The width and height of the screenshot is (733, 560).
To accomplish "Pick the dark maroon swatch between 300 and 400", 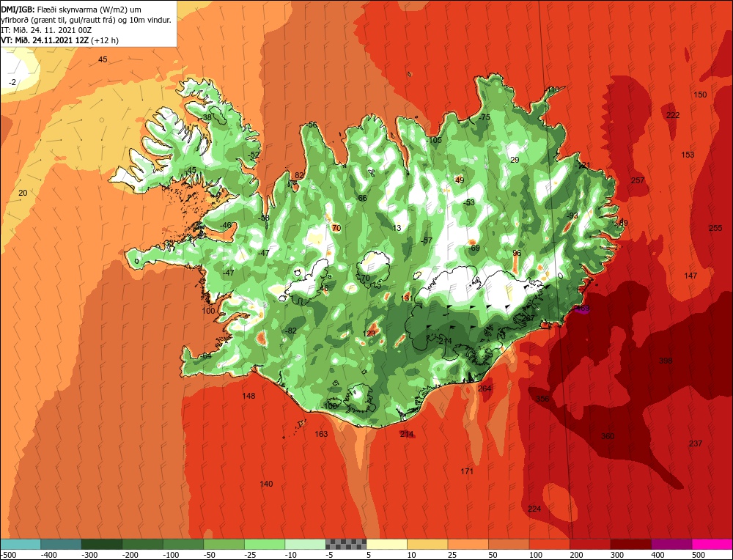I will pos(631,544).
